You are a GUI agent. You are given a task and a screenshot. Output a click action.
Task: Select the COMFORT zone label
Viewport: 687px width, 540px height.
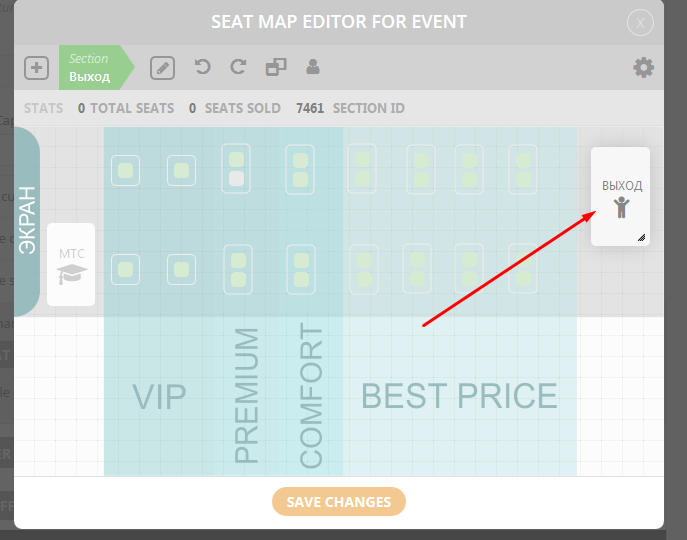(x=312, y=396)
